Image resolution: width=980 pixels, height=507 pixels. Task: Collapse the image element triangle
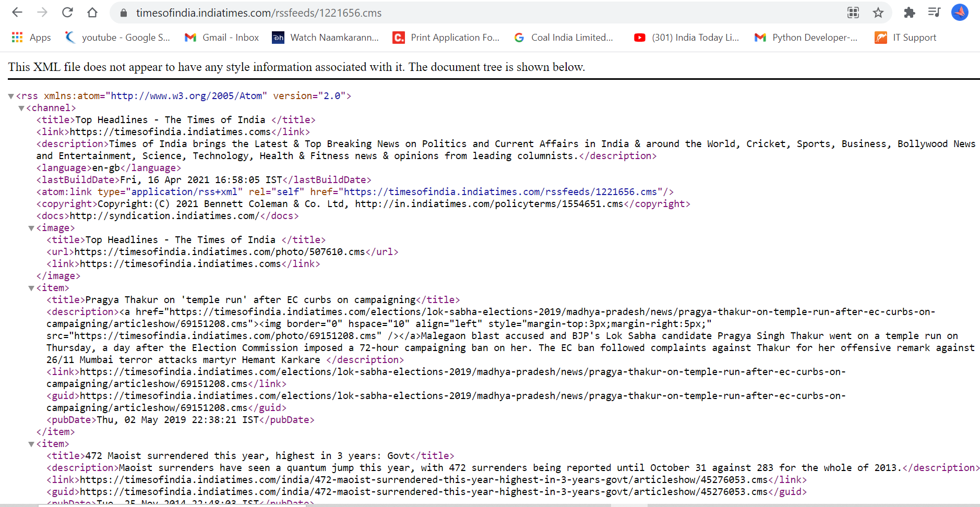(x=31, y=228)
